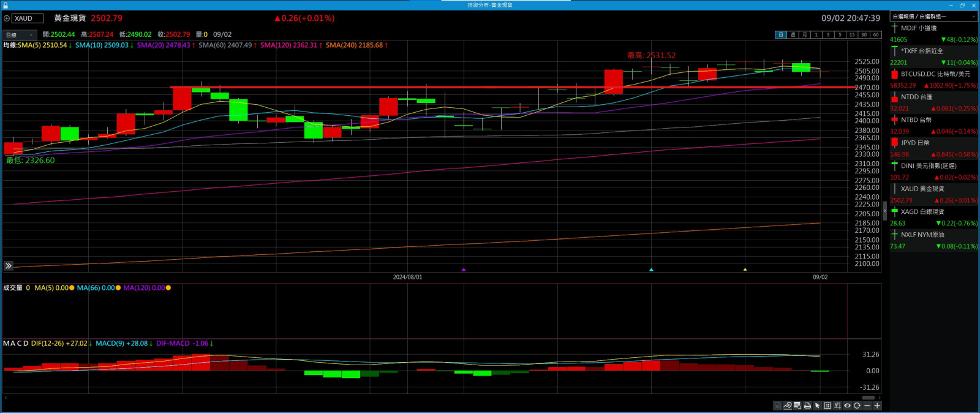Click the watchlist panel collapse handle
Image resolution: width=980 pixels, height=413 pixels.
point(884,210)
